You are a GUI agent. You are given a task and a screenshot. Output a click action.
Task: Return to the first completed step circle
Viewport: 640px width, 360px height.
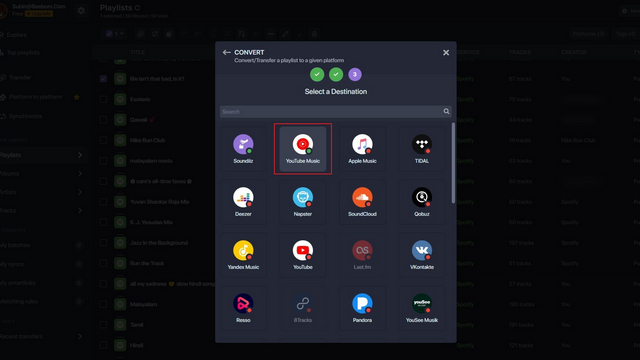coord(317,74)
